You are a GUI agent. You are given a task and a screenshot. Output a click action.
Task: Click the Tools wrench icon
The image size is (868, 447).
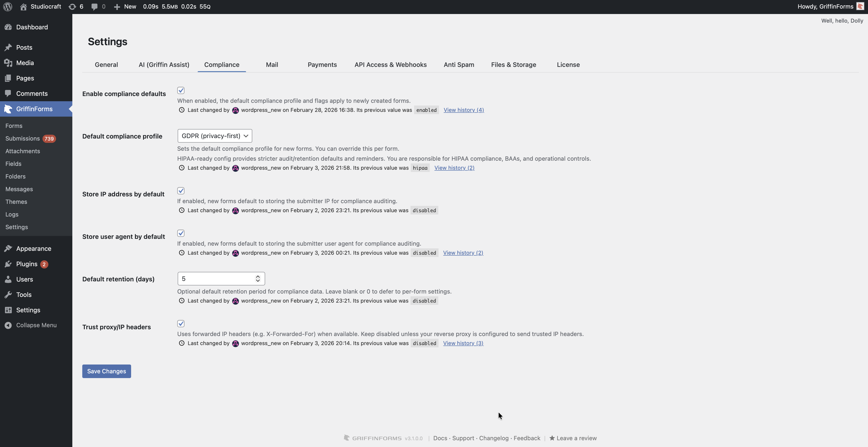(8, 295)
